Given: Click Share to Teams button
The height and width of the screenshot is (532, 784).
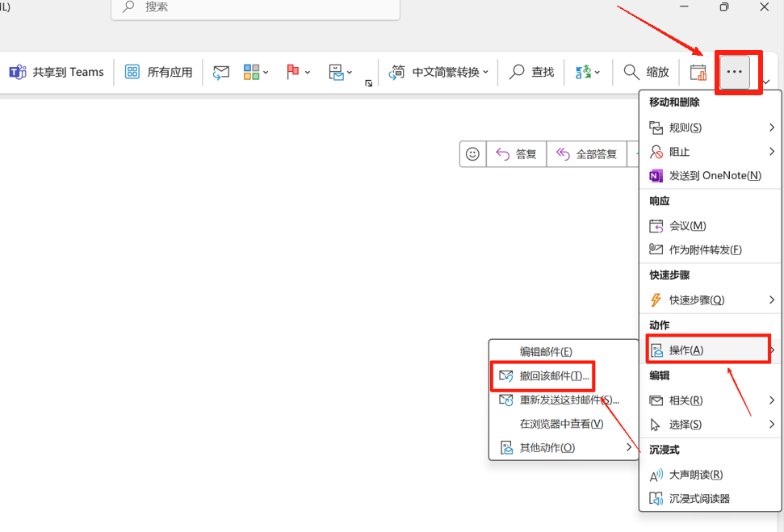Looking at the screenshot, I should click(x=56, y=72).
